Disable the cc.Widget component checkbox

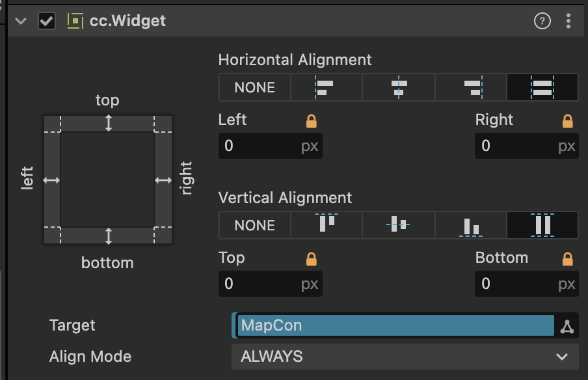(x=47, y=21)
